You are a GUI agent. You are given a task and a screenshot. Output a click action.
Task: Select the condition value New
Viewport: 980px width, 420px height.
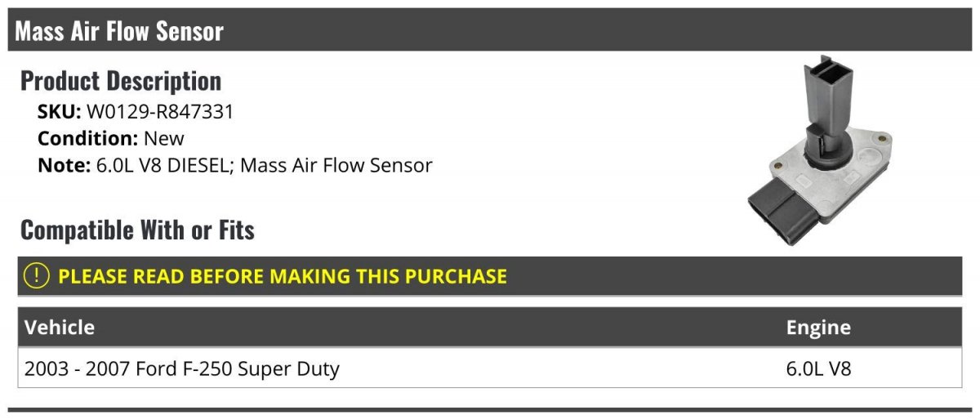pyautogui.click(x=164, y=138)
